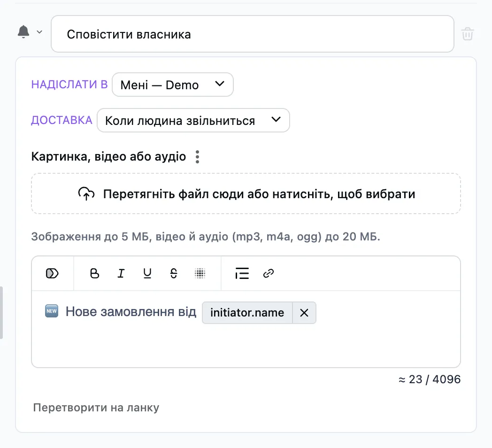Open the 'Коли людина звільниться' delivery dropdown
Image resolution: width=492 pixels, height=448 pixels.
pos(193,120)
